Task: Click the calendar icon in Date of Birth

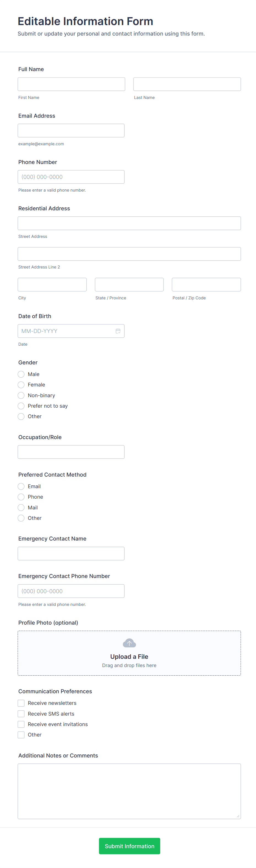Action: [x=118, y=331]
